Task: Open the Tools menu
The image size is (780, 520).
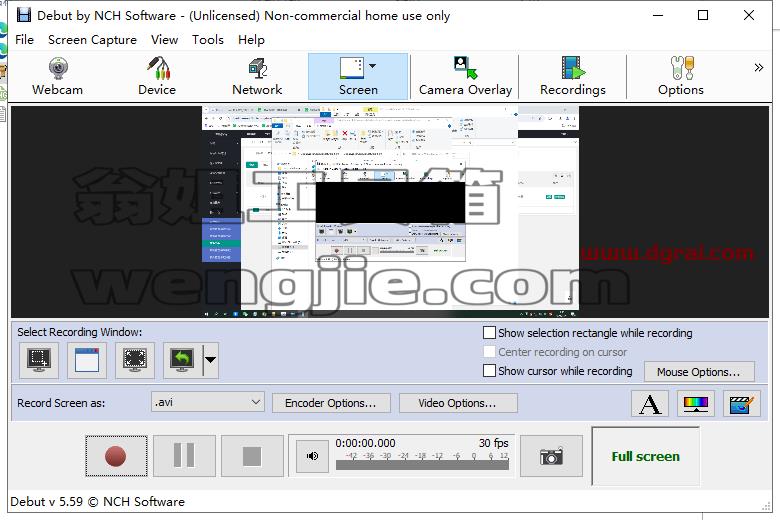Action: click(x=208, y=40)
